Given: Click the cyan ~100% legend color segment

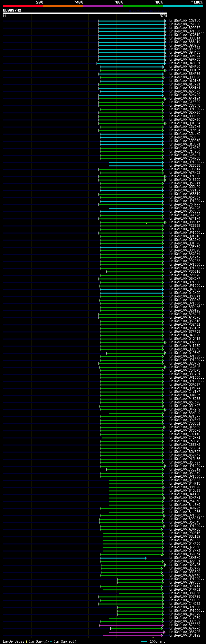Looking at the screenshot, I should [x=183, y=6].
